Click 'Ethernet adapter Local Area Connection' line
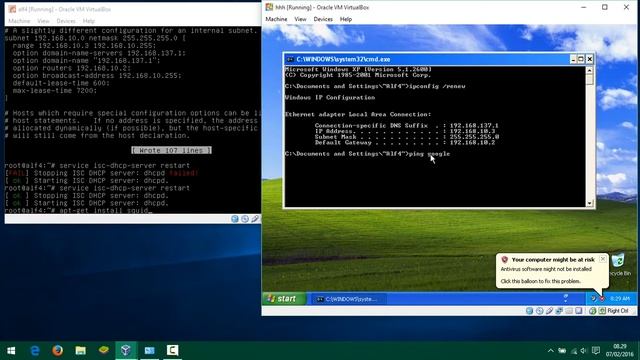The height and width of the screenshot is (360, 640). [358, 114]
